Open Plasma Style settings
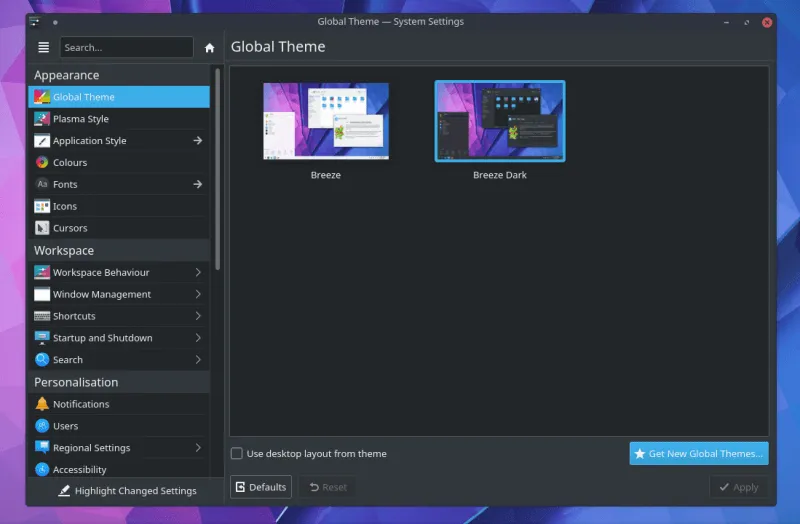Screen dimensions: 800x524 pos(80,119)
